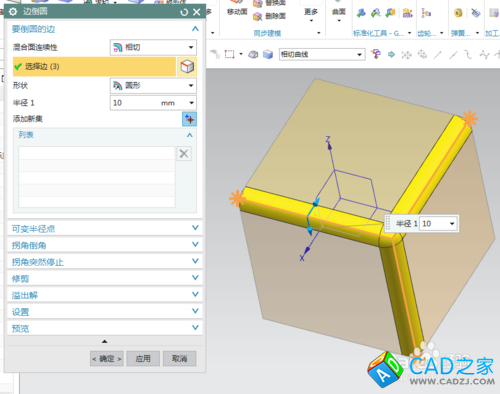Viewport: 500px width, 394px height.
Task: Expand the variable radius points section
Action: pyautogui.click(x=105, y=228)
